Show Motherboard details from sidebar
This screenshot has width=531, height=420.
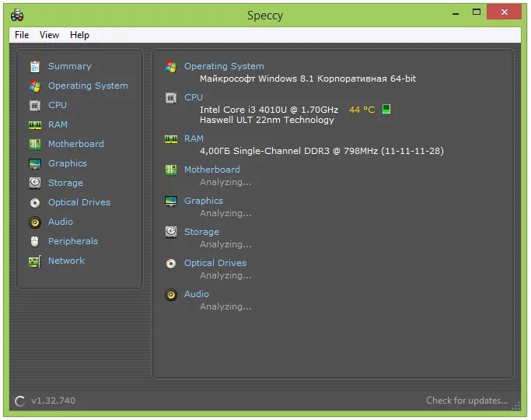point(76,144)
